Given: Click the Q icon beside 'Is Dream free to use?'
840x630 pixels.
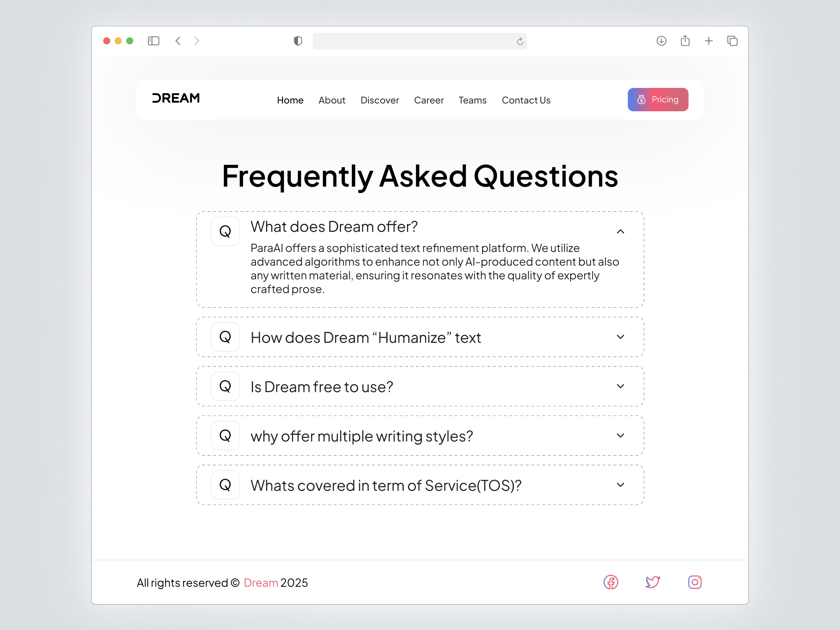Looking at the screenshot, I should pos(225,386).
